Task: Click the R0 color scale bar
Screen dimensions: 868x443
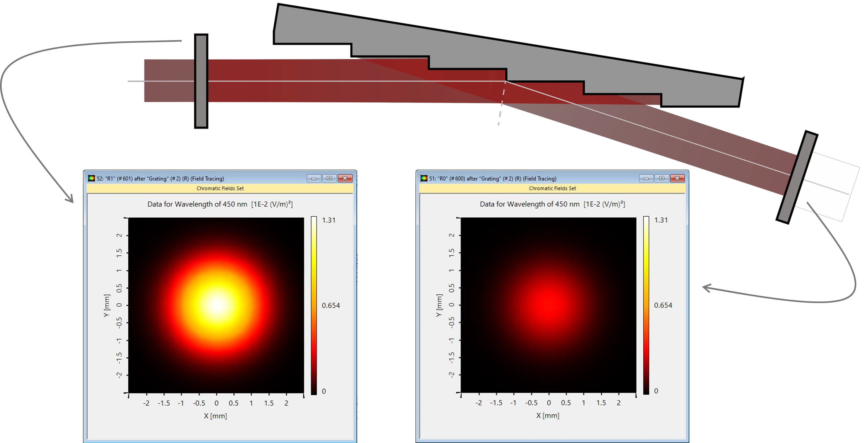Action: (x=646, y=305)
